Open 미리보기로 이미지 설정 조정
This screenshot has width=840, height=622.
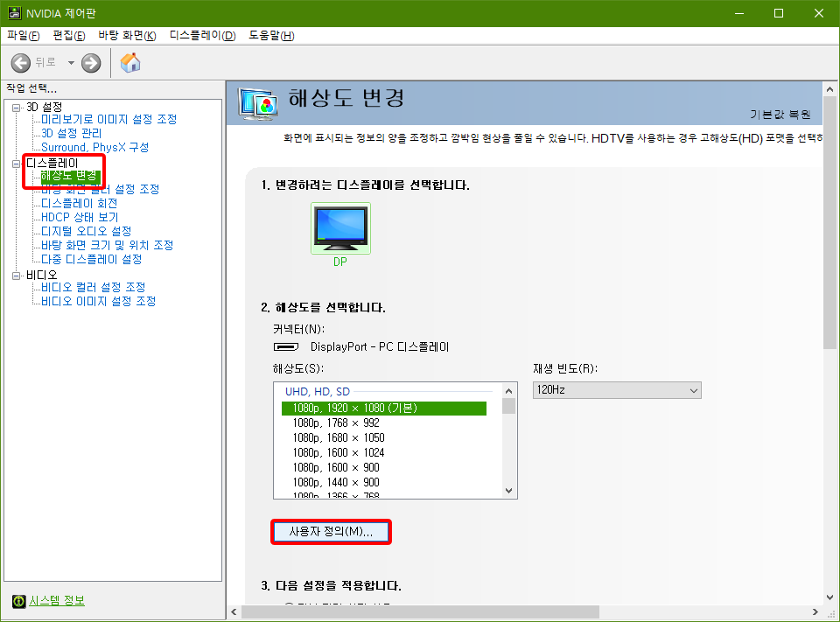[108, 119]
